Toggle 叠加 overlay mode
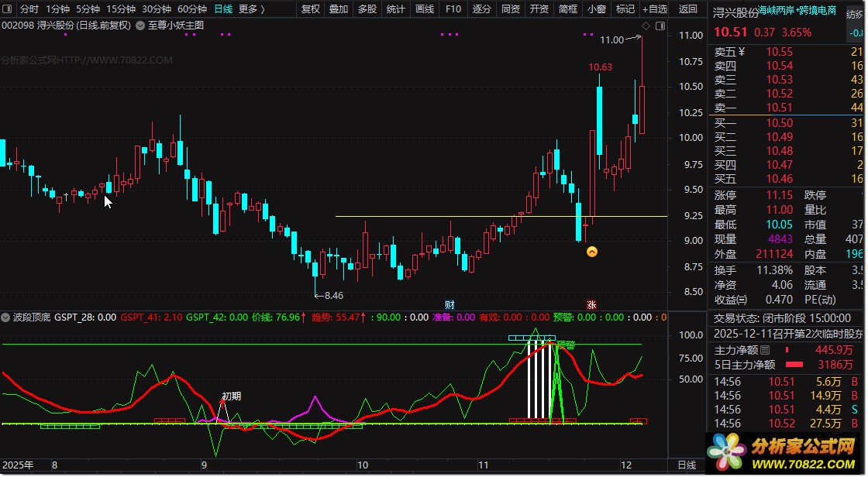The width and height of the screenshot is (868, 477). pyautogui.click(x=339, y=9)
